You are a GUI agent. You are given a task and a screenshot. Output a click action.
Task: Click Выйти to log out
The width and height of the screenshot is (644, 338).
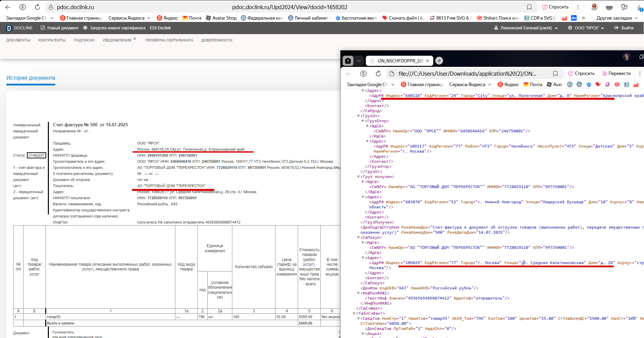coord(624,28)
